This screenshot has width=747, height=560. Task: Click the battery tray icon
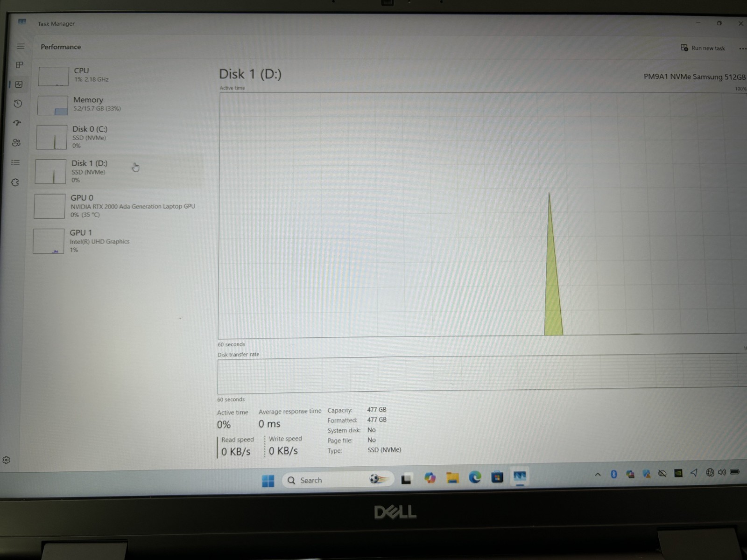pos(735,472)
